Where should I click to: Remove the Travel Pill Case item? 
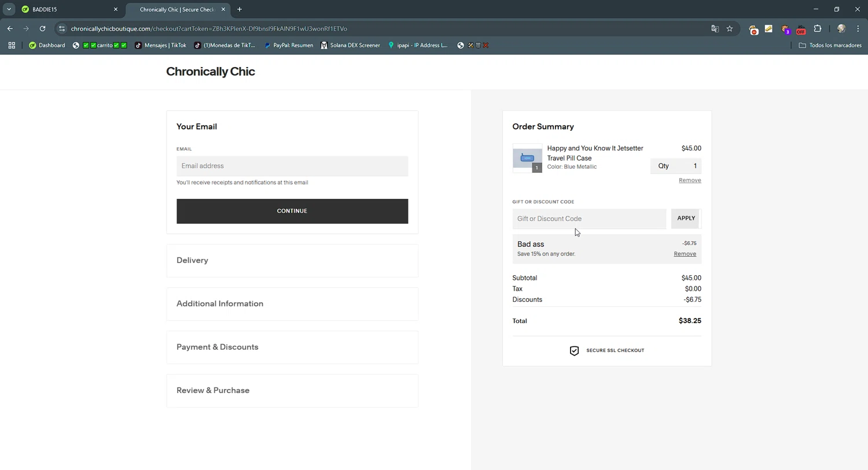tap(690, 180)
